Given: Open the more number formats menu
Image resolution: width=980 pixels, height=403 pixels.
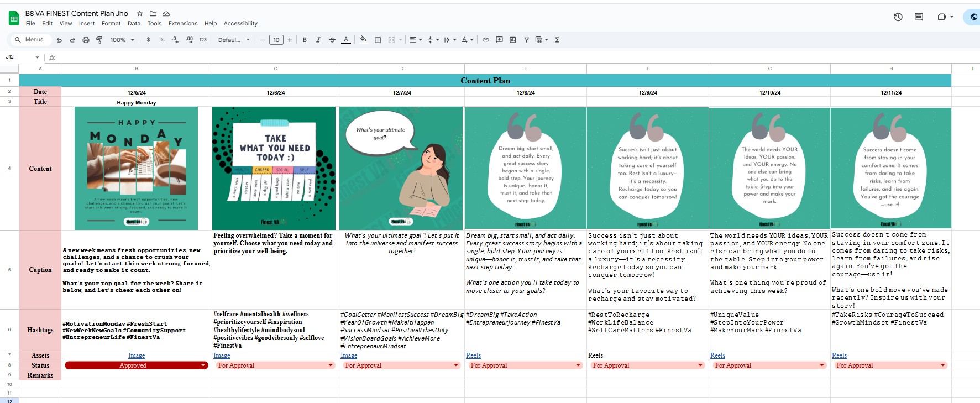Looking at the screenshot, I should pos(203,40).
